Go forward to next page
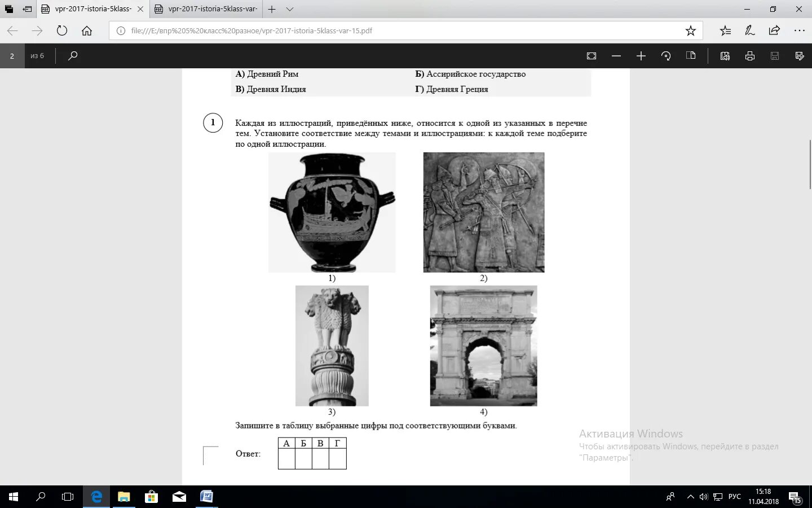The height and width of the screenshot is (508, 812). tap(37, 30)
